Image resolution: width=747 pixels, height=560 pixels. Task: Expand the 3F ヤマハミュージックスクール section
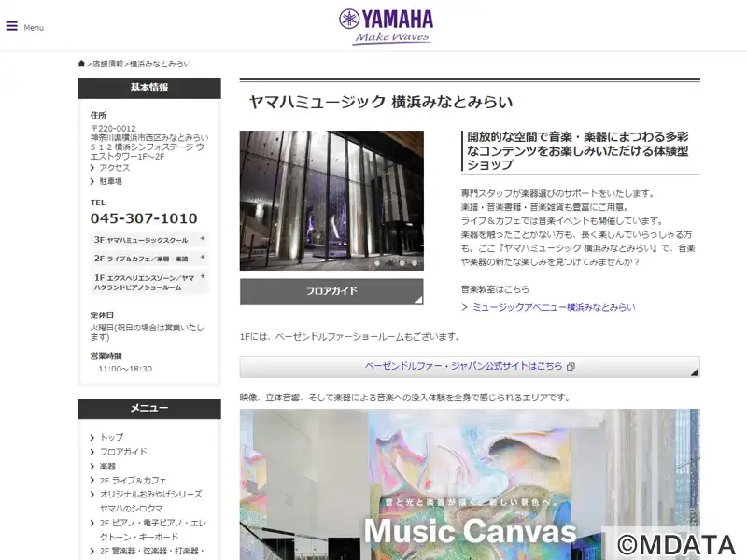coord(149,240)
